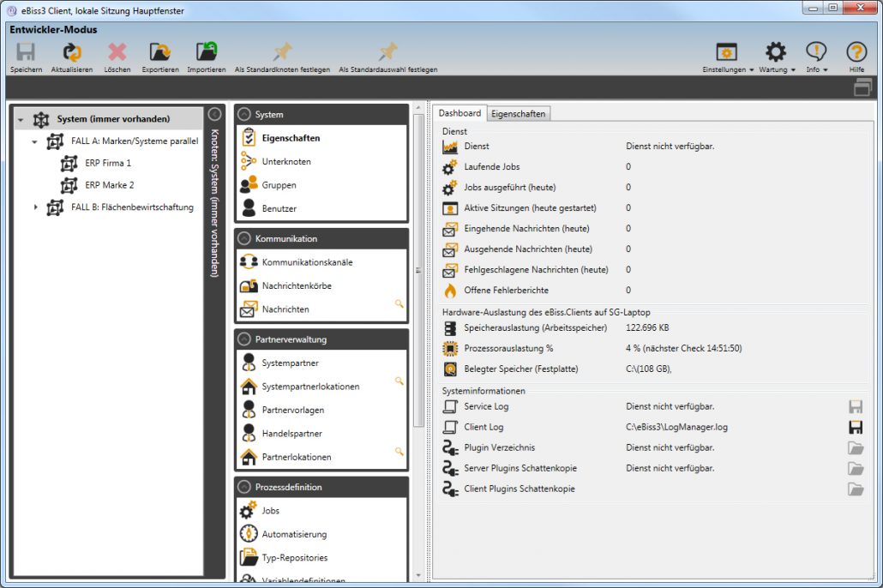Click the Löschen red X icon
The height and width of the screenshot is (588, 883).
[x=117, y=53]
